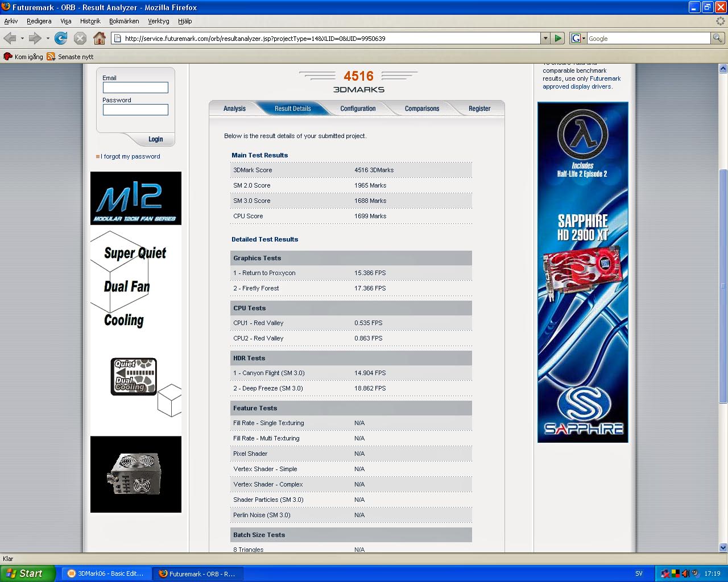Reload the page with the refresh icon
The height and width of the screenshot is (582, 728).
61,38
